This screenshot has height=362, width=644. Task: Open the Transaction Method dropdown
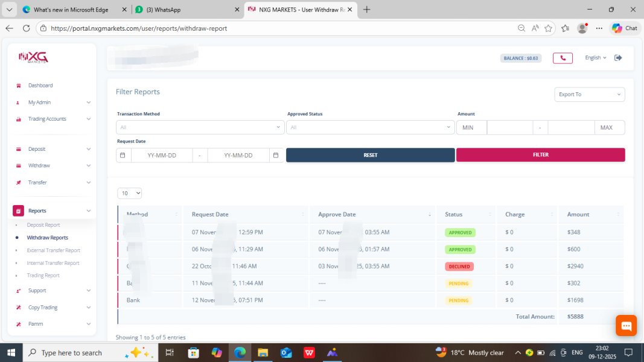coord(200,127)
